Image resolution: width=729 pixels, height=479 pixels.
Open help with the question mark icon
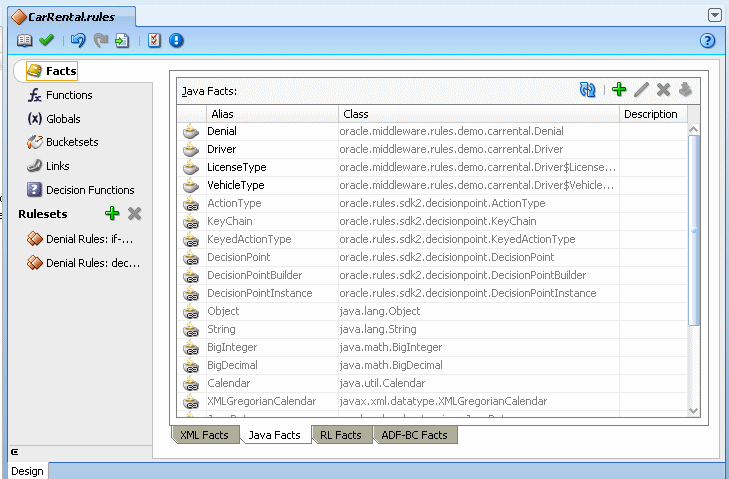(x=707, y=41)
